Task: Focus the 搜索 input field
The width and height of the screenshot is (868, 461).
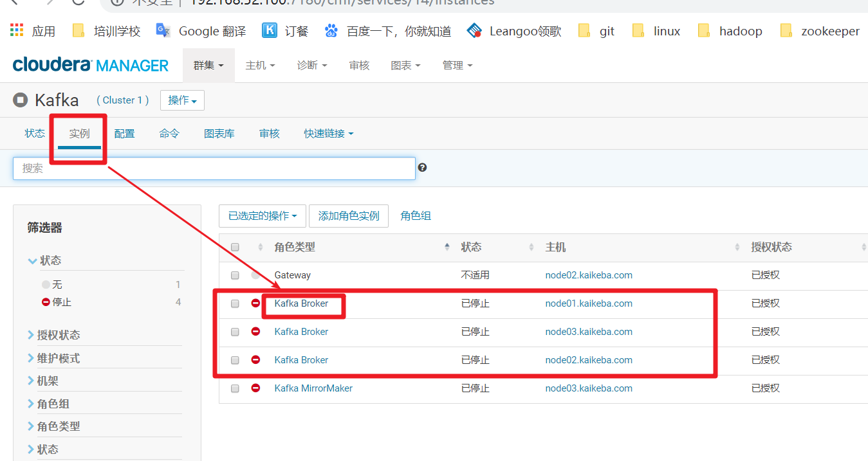Action: click(x=214, y=168)
